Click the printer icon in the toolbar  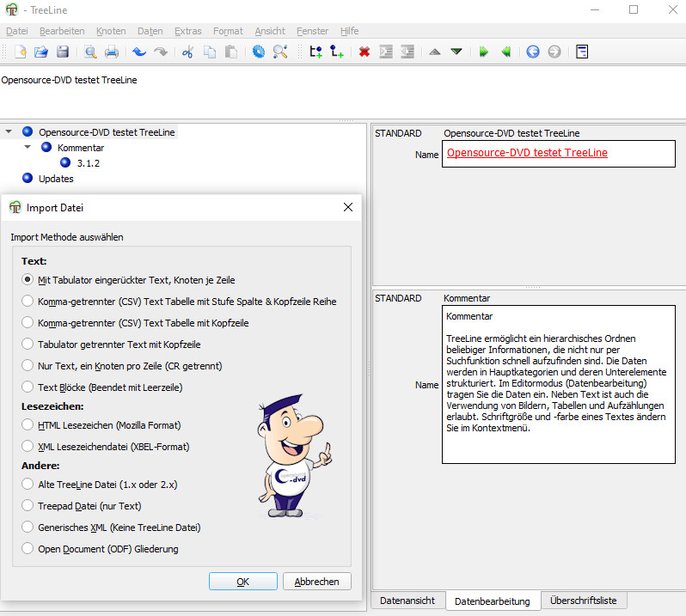coord(112,52)
